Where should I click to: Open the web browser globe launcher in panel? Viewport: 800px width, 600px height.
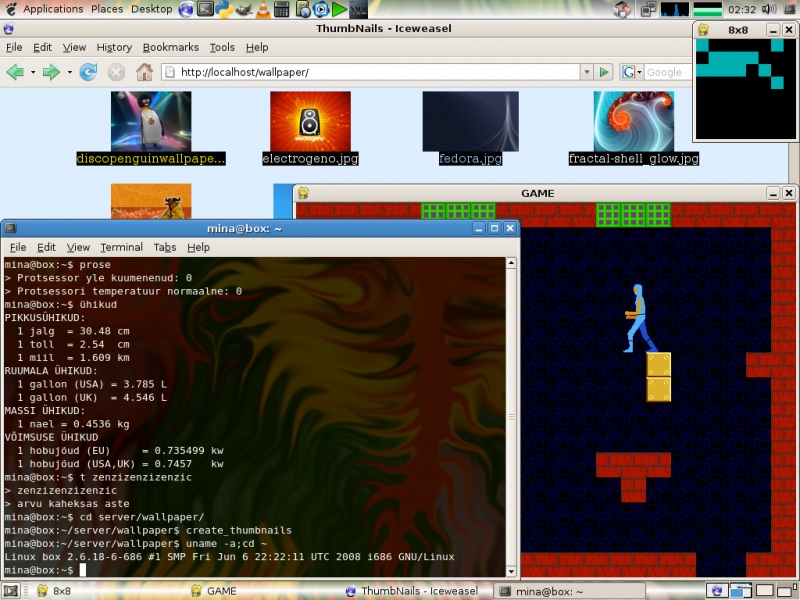tap(186, 9)
